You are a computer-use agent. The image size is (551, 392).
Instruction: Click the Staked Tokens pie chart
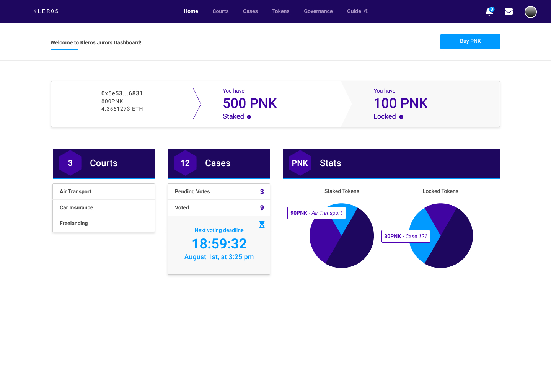(342, 236)
